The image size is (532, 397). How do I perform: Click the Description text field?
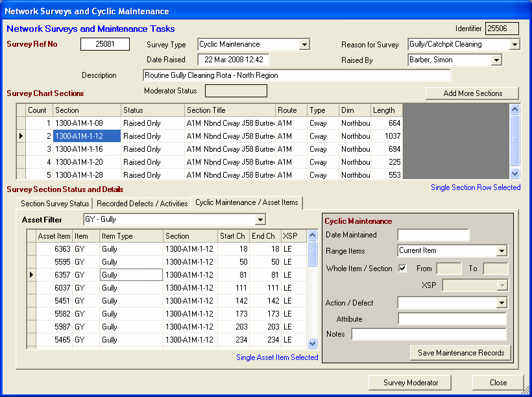pyautogui.click(x=296, y=76)
